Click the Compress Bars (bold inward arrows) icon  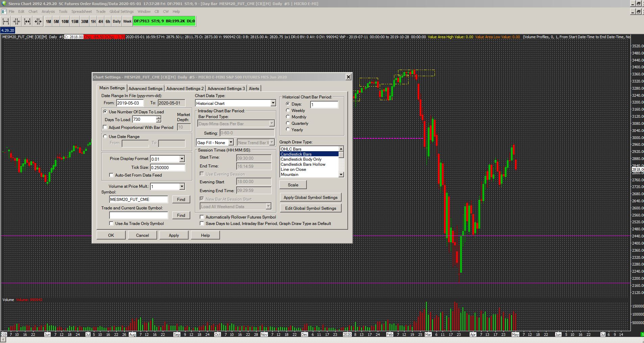click(x=38, y=21)
